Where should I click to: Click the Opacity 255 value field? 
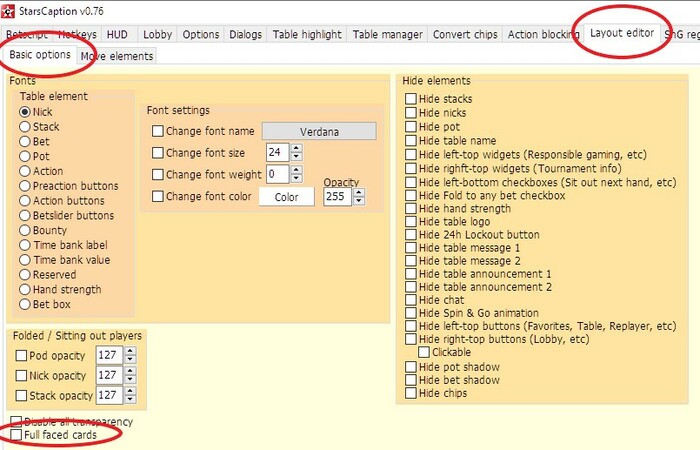point(338,196)
